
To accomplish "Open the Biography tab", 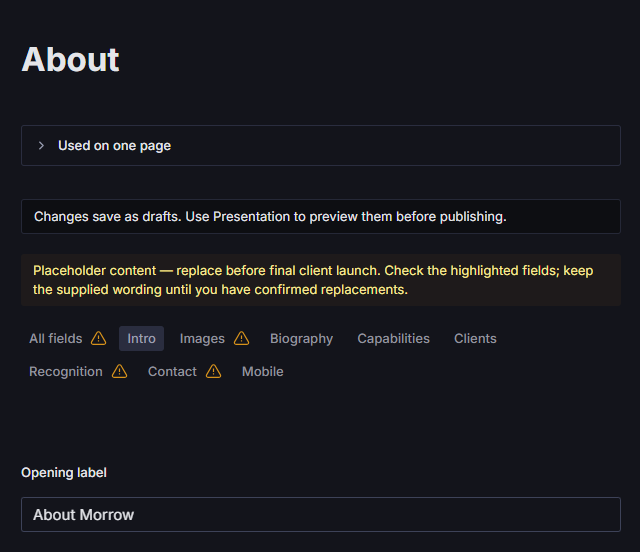I will tap(302, 338).
